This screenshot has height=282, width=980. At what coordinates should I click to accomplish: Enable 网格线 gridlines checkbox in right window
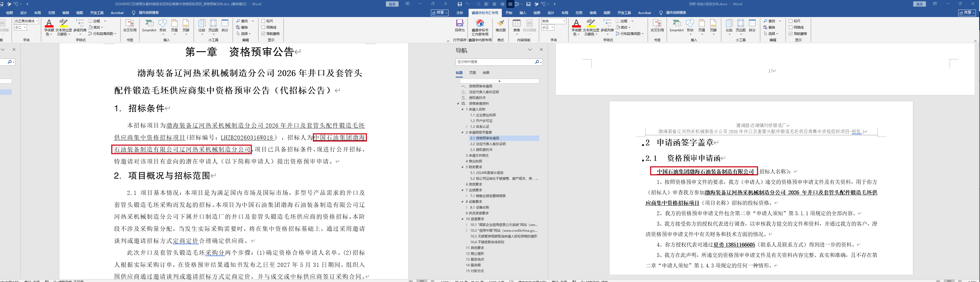coord(790,27)
